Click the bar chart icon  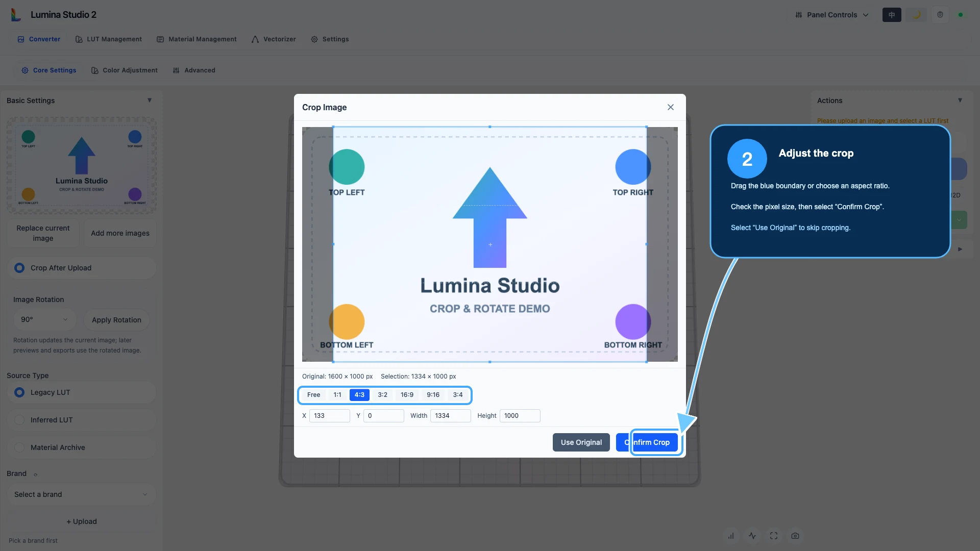pos(731,536)
